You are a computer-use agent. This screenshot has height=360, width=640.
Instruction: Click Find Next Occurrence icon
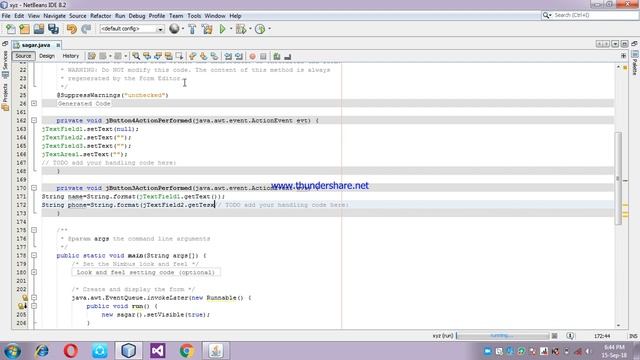click(158, 56)
